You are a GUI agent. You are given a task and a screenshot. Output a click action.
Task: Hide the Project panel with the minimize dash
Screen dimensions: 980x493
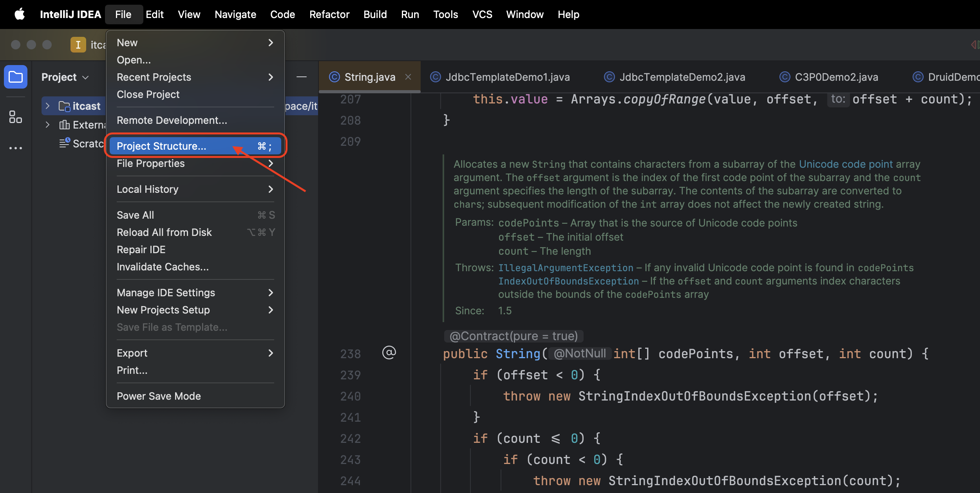(301, 77)
